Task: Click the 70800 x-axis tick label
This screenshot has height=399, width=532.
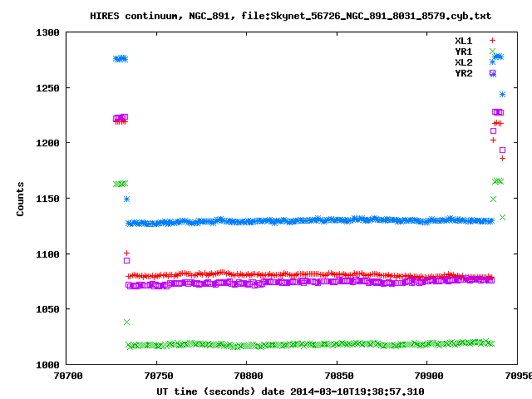Action: (x=249, y=376)
